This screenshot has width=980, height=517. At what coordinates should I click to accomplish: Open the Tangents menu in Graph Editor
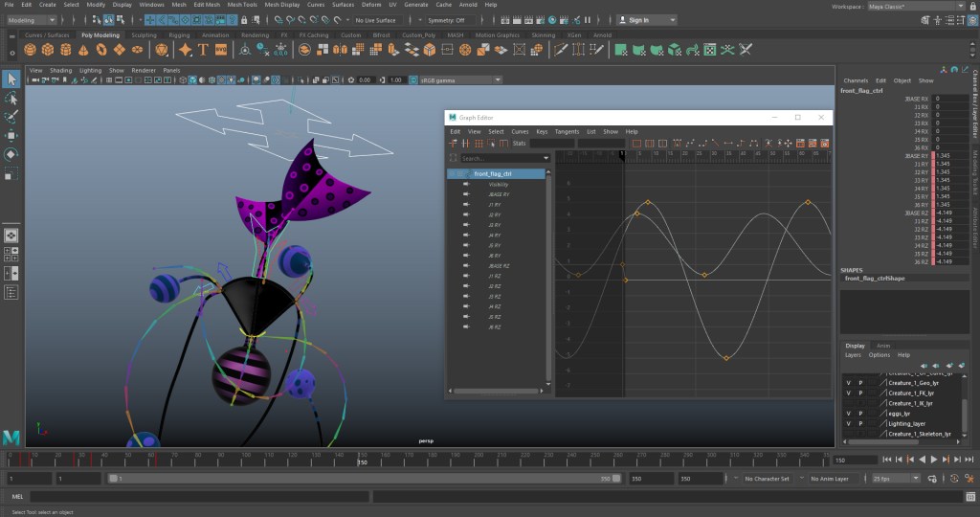point(567,131)
